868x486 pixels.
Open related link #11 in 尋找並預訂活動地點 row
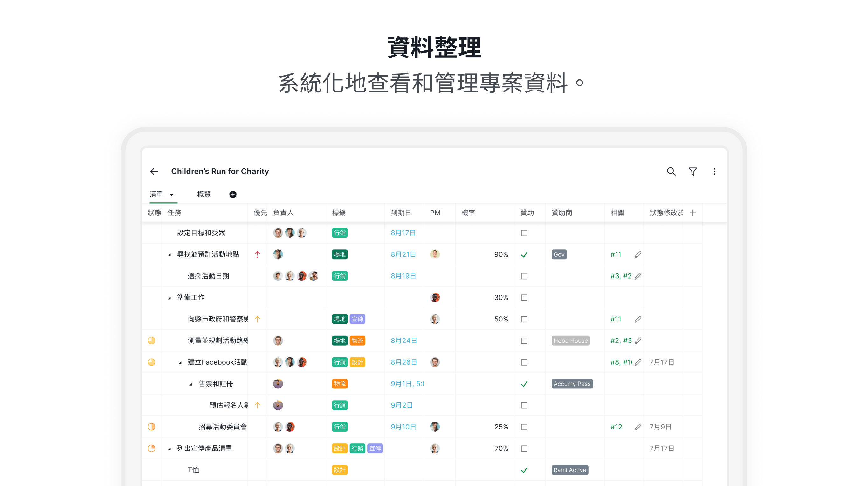616,254
